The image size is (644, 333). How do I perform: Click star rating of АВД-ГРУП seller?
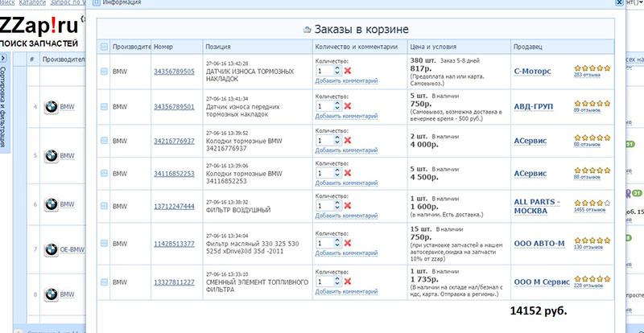pos(592,104)
